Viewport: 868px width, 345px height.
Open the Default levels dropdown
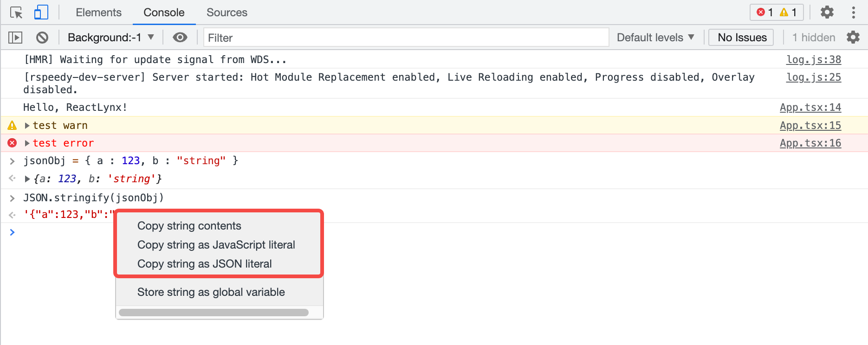point(655,38)
